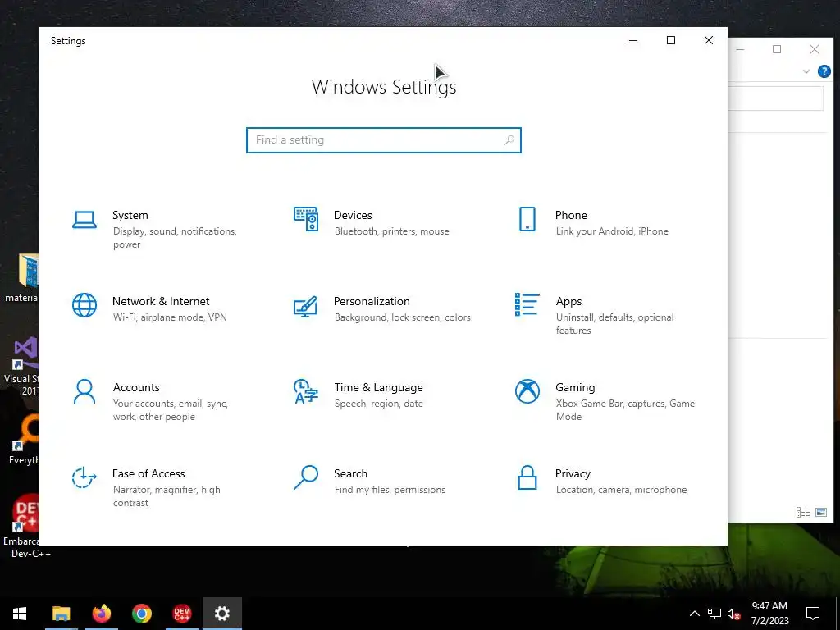Show hidden system tray icons
The image size is (840, 630).
(694, 614)
